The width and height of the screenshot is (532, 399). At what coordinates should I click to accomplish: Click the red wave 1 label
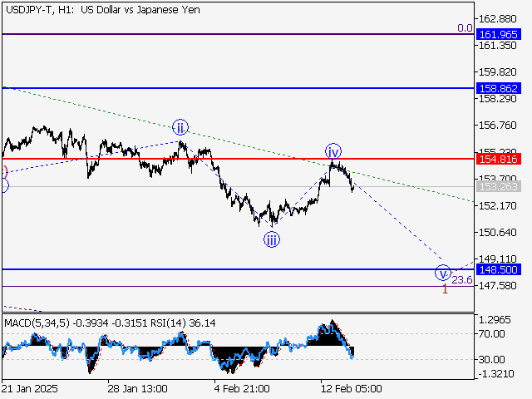pyautogui.click(x=445, y=289)
